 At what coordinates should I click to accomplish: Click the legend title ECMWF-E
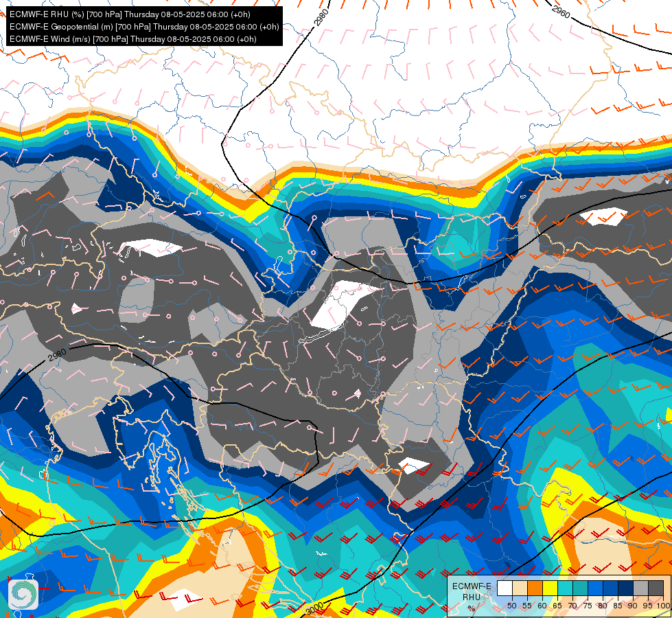coord(472,586)
